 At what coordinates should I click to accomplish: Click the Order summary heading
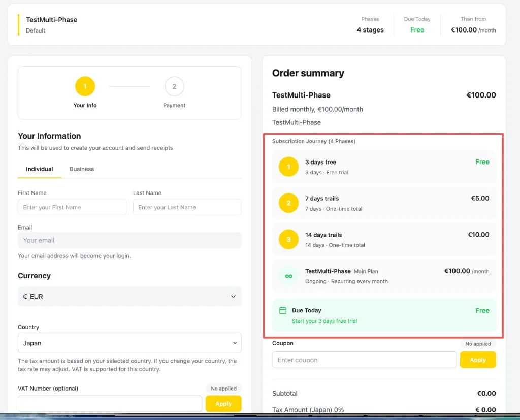308,73
